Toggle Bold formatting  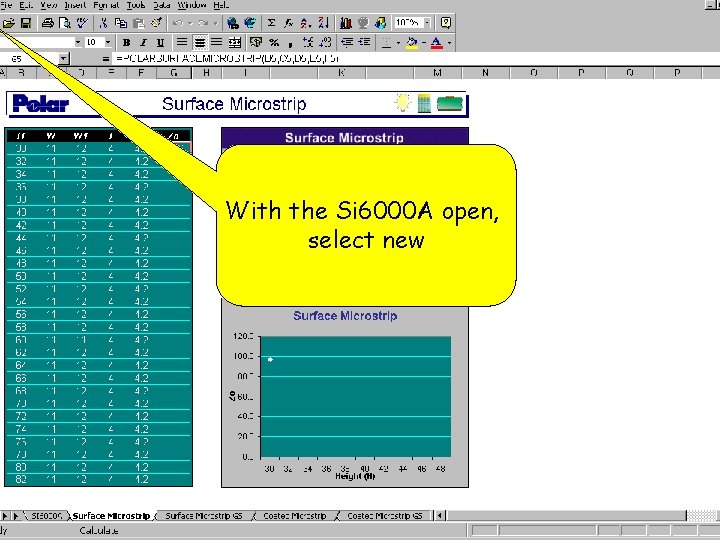[126, 43]
